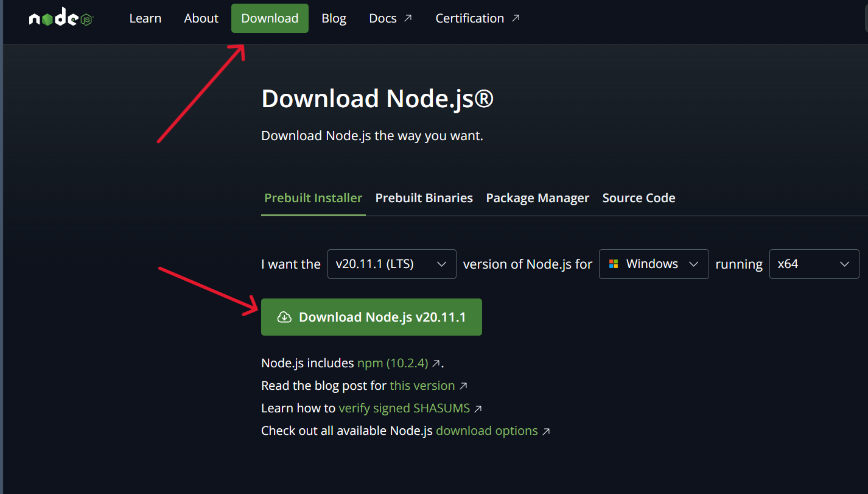Select the Package Manager tab

[x=537, y=198]
